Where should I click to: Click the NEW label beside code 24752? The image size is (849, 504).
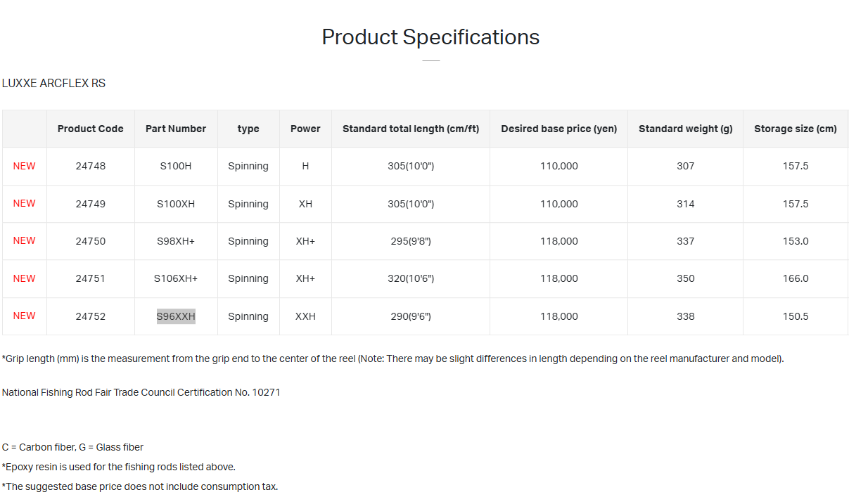click(x=24, y=316)
